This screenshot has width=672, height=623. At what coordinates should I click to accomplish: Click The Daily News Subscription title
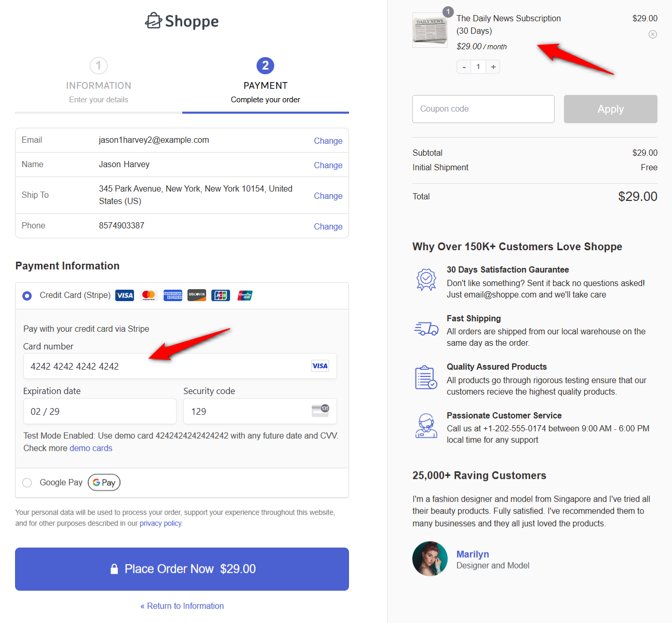508,24
